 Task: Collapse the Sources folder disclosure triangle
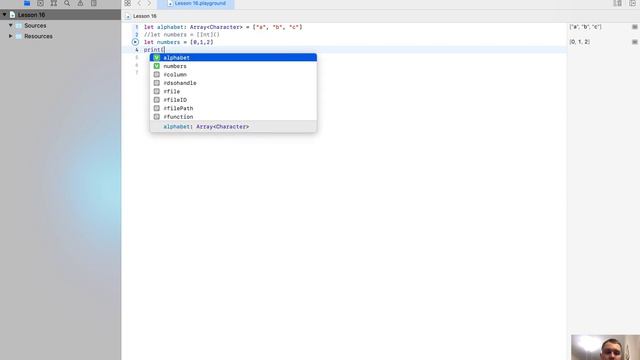tap(11, 25)
